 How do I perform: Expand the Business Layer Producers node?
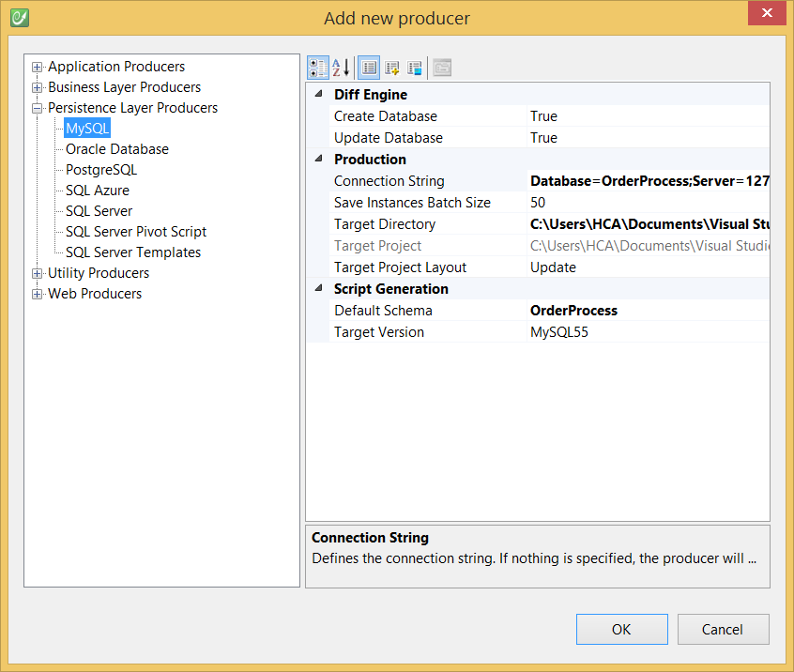coord(38,87)
